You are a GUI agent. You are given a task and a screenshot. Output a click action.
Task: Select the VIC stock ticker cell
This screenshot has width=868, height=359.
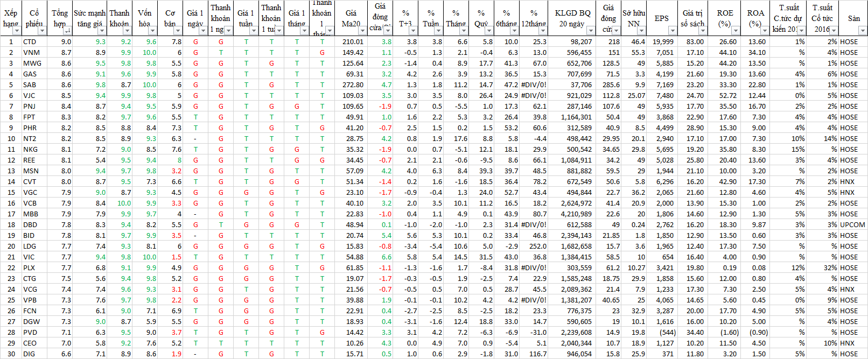pyautogui.click(x=34, y=257)
